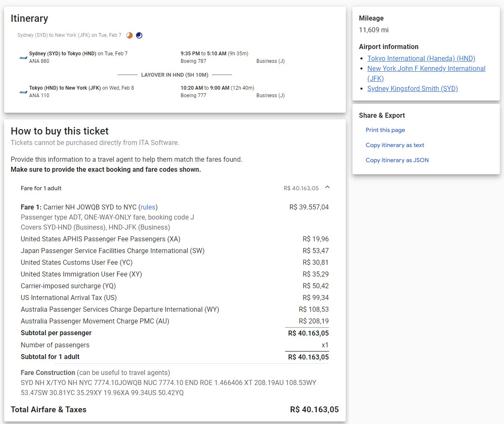Screen dimensions: 504x424
Task: Click the orange layover indicator icon
Action: pos(130,35)
